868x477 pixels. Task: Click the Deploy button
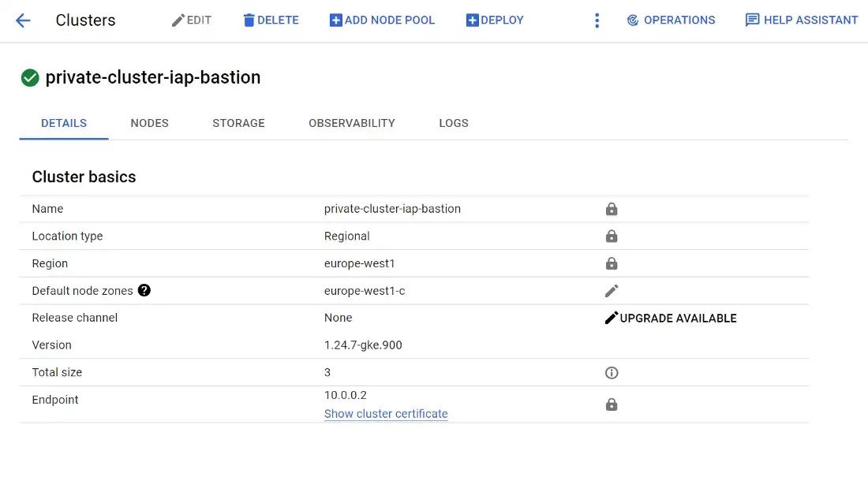point(495,20)
